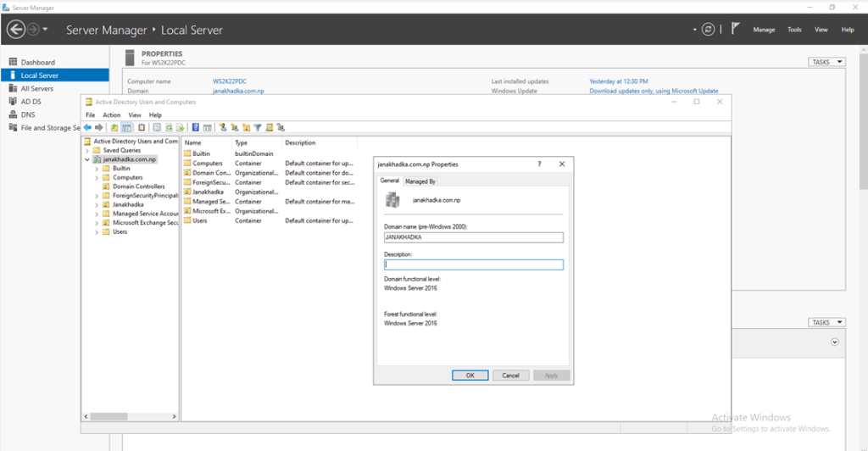Open the File menu in ADUC
Viewport: 868px width, 451px height.
tap(90, 115)
